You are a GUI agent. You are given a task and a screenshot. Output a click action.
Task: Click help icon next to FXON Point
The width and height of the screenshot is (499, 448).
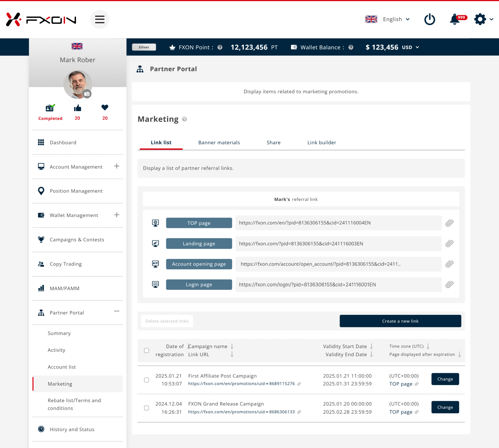(220, 47)
